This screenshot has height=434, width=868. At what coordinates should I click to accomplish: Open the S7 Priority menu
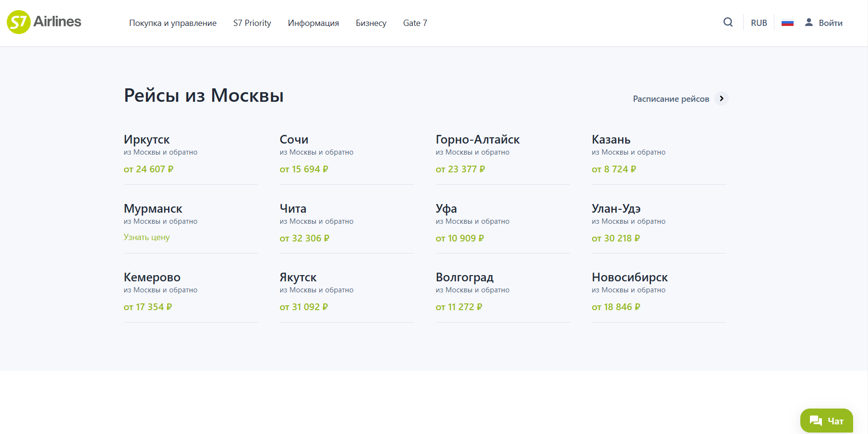coord(252,23)
